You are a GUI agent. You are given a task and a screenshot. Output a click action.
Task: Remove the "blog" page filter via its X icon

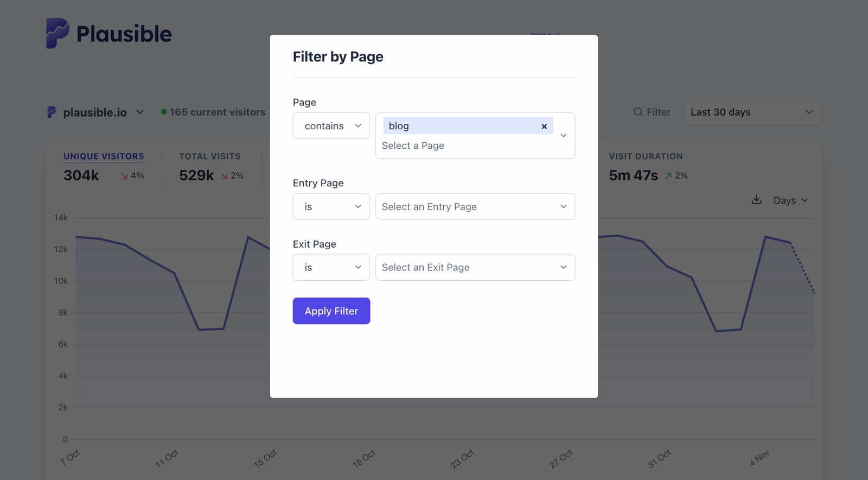click(544, 126)
